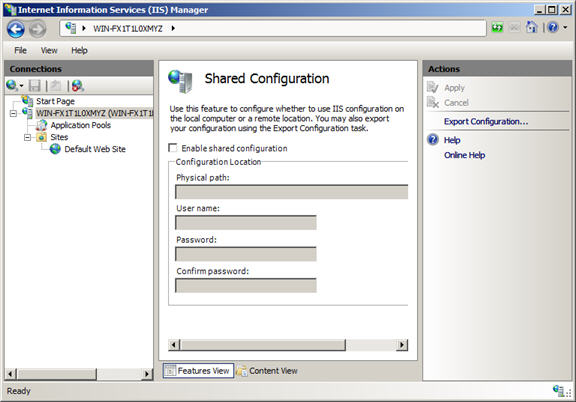The image size is (576, 402).
Task: Enable shared configuration checkbox
Action: click(x=172, y=148)
